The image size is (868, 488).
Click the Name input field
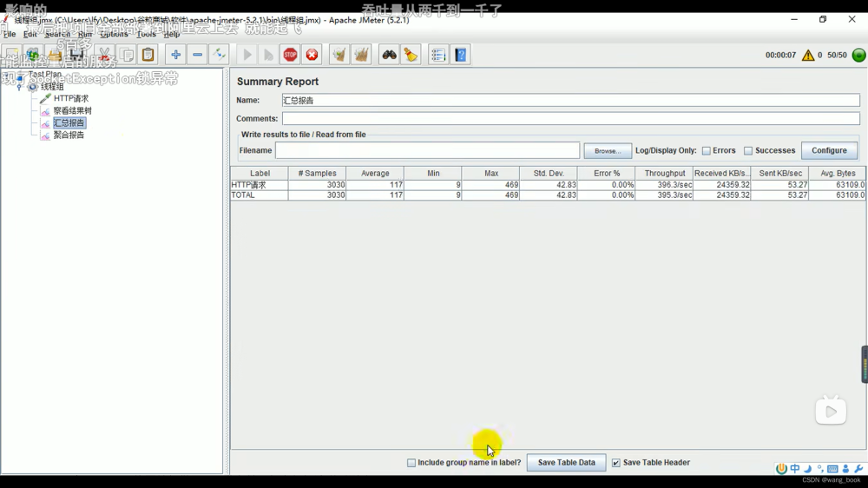(x=571, y=100)
